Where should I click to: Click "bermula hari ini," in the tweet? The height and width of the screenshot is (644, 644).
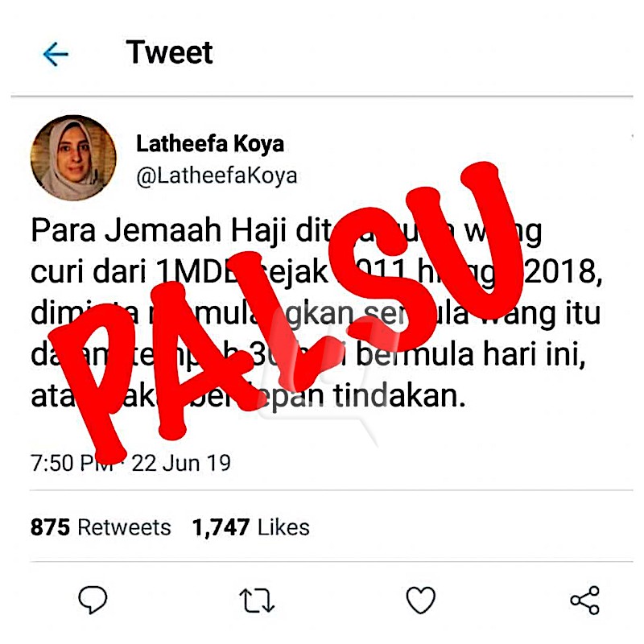tap(470, 355)
